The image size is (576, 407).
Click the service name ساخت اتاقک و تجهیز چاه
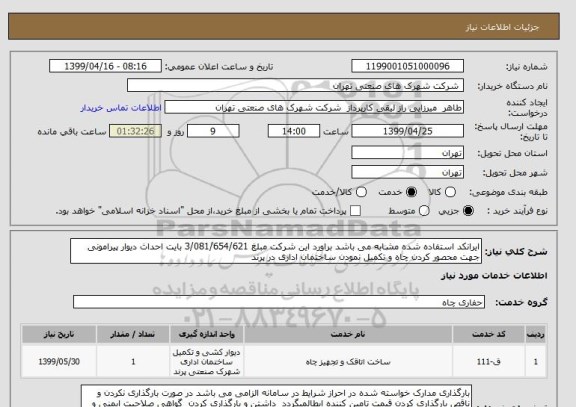click(x=348, y=362)
